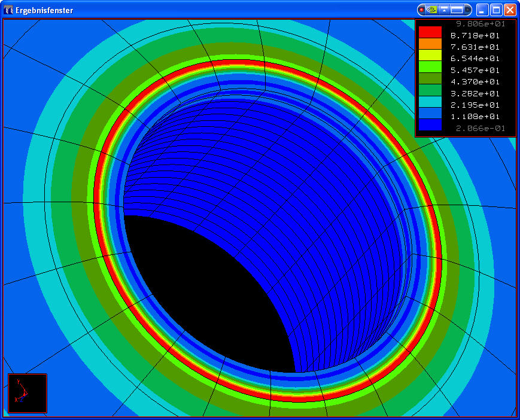Viewport: 520px width, 420px height.
Task: Close the Ergebnisfenster window
Action: click(510, 10)
